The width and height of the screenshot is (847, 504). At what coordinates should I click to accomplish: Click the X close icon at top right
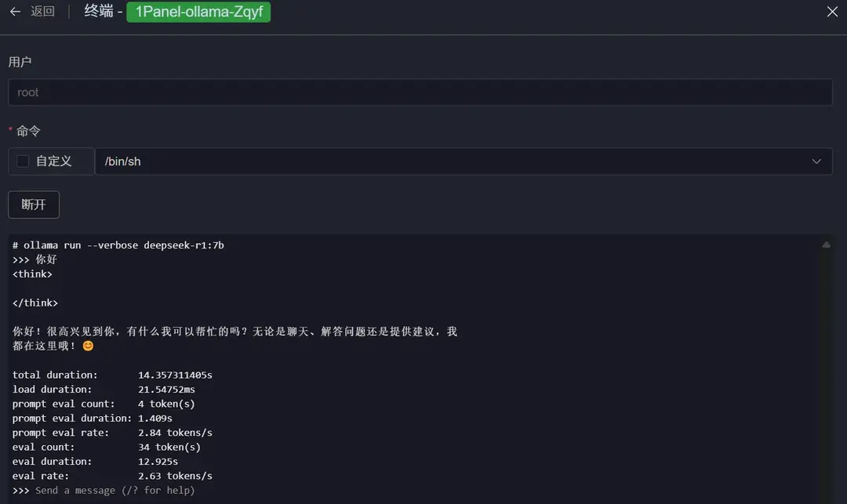834,11
